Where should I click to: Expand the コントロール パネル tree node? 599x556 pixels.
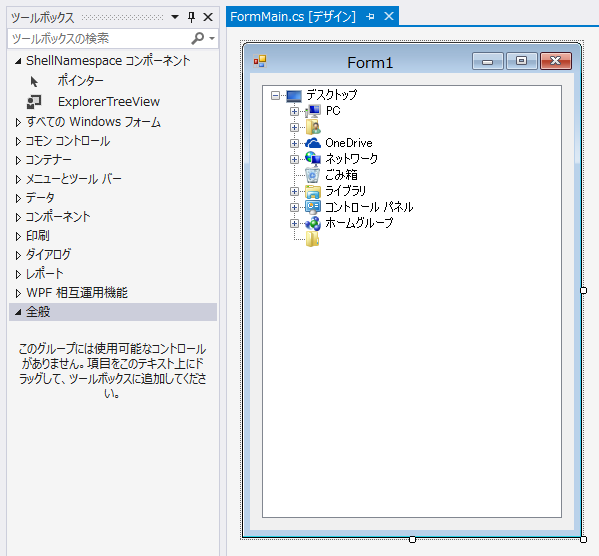(x=294, y=207)
